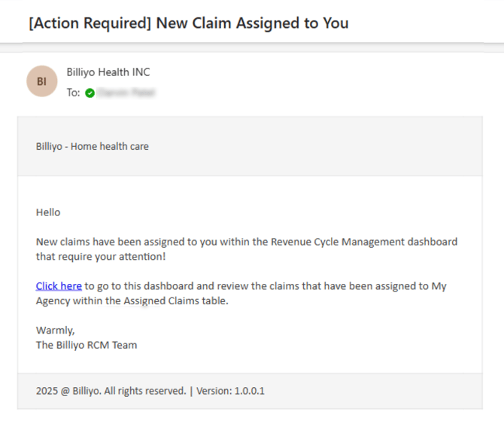Click the "Version: 1.0.0.1" footer text
This screenshot has width=504, height=430.
[230, 391]
